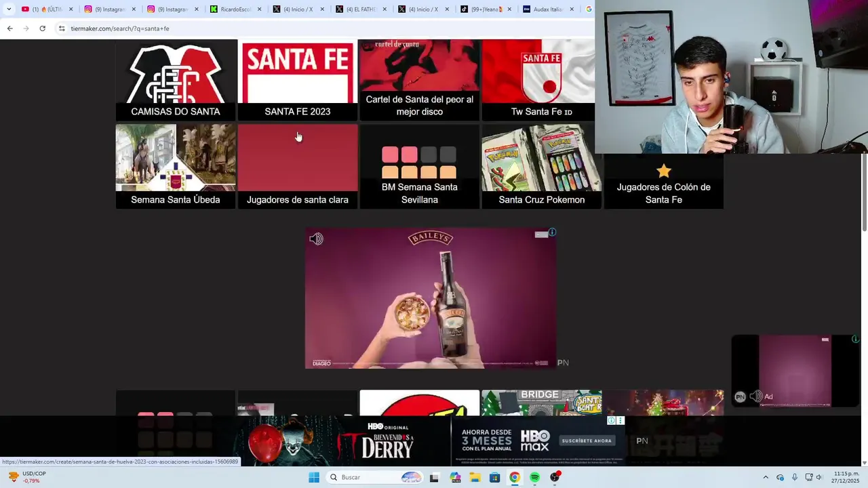Open CAMISAS DO SANTA tier list
868x488 pixels.
coord(176,80)
